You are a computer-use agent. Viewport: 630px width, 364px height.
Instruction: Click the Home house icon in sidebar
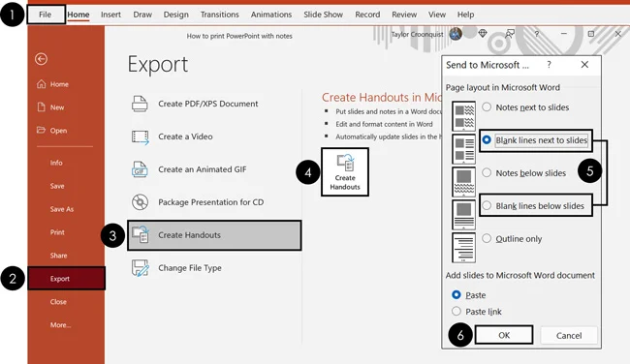[x=42, y=84]
